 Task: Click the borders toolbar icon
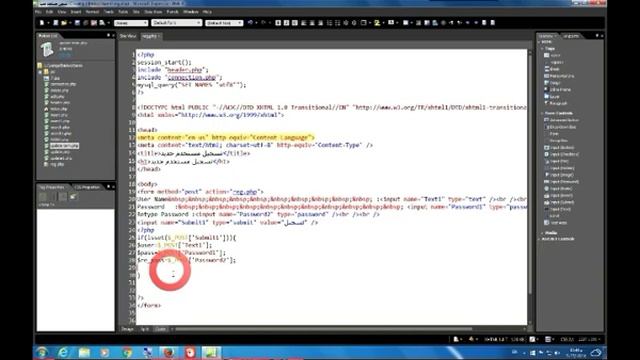pos(364,23)
